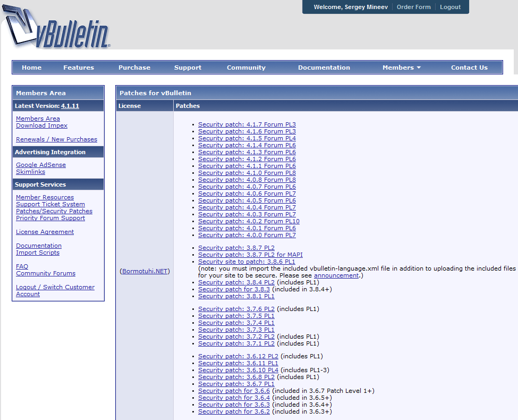Open Security patch 3.7.1 PL2
This screenshot has height=420, width=518.
236,344
